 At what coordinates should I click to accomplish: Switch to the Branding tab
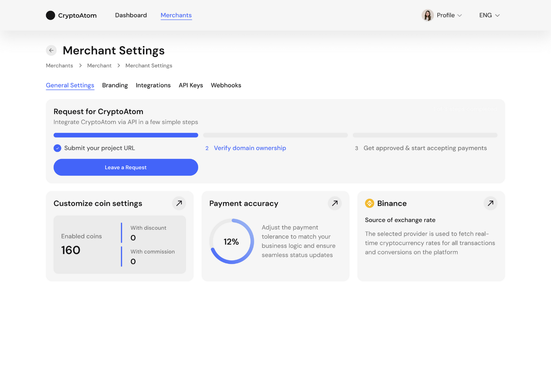tap(115, 85)
